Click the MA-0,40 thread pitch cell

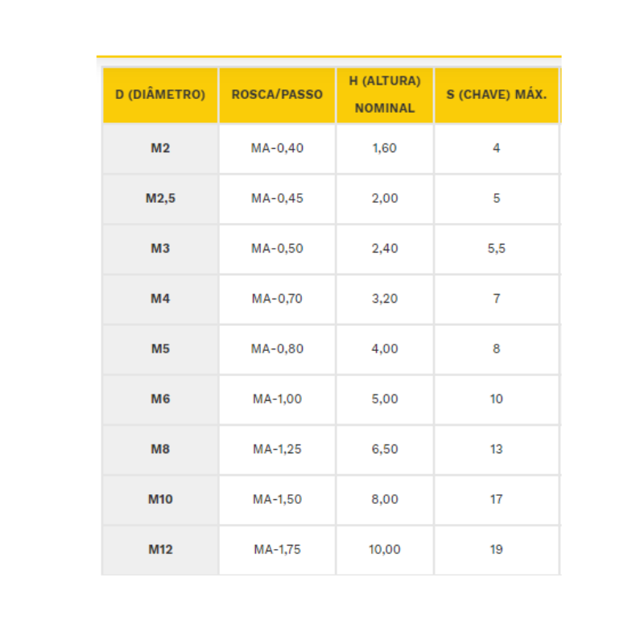coord(277,148)
